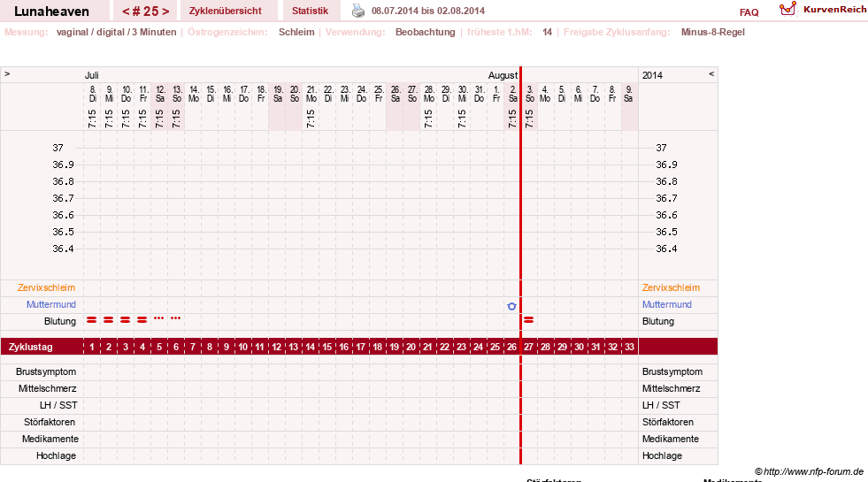Click the left Zervixschleim label
The width and height of the screenshot is (868, 482).
tap(46, 287)
